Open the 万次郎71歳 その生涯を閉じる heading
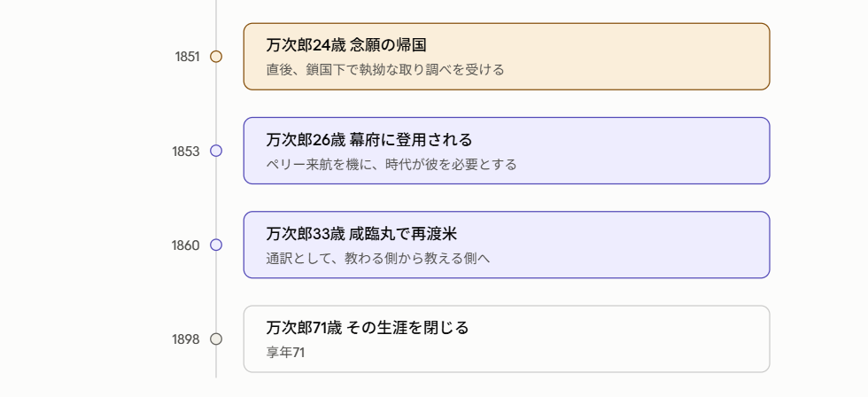Viewport: 868px width, 397px height. [368, 328]
